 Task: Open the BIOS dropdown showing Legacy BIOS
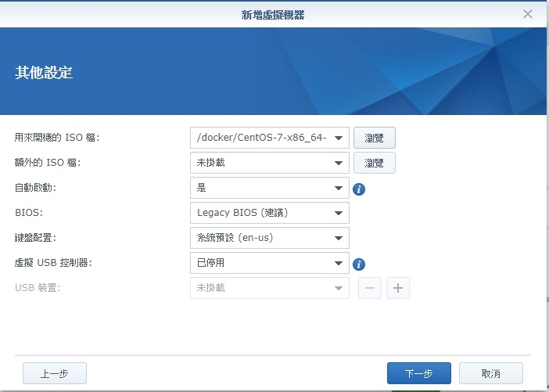(270, 213)
